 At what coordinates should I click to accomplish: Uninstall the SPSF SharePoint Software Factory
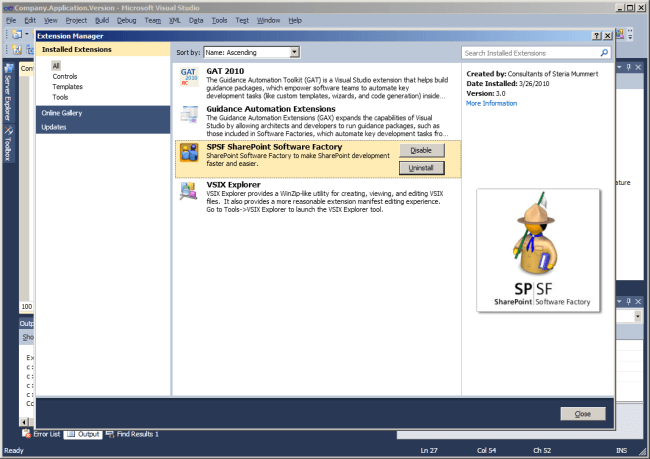422,168
